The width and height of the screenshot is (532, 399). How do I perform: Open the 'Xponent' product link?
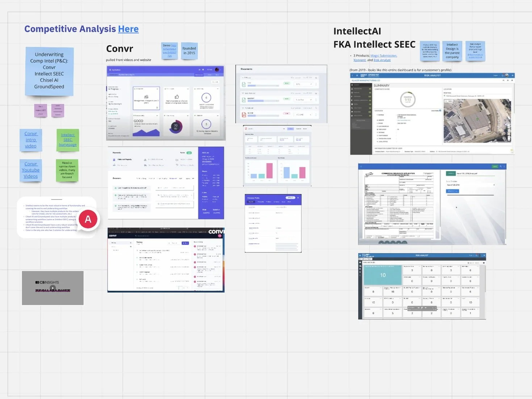(x=360, y=60)
